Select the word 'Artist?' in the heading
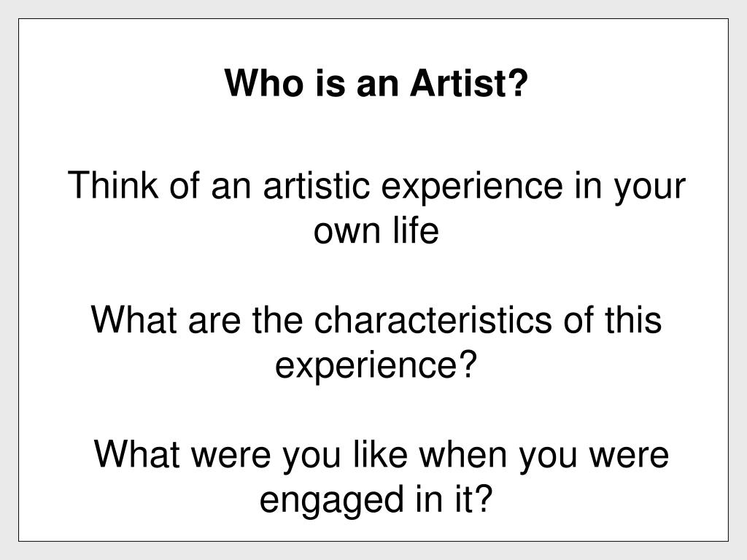The width and height of the screenshot is (747, 560). pos(469,83)
